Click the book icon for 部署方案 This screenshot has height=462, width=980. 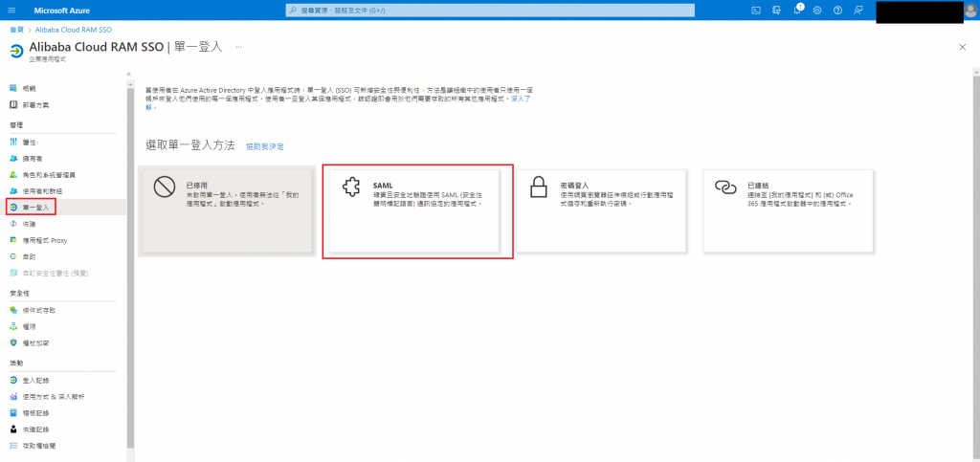[13, 105]
